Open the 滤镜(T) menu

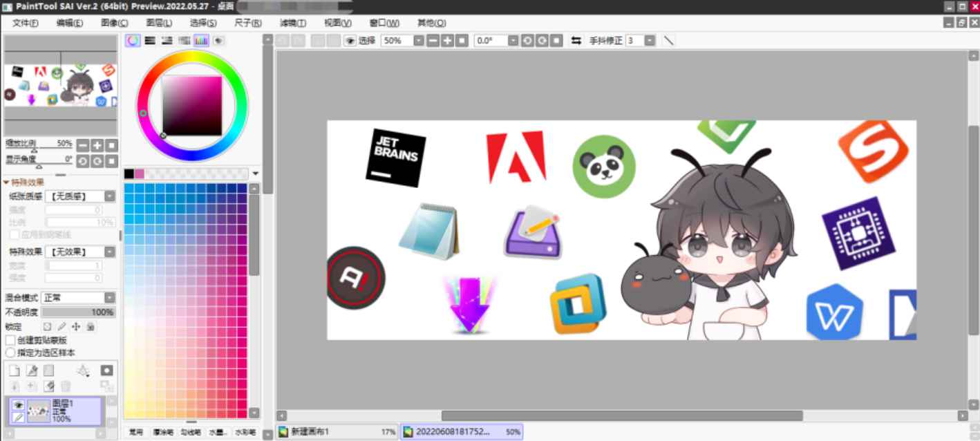pyautogui.click(x=292, y=23)
